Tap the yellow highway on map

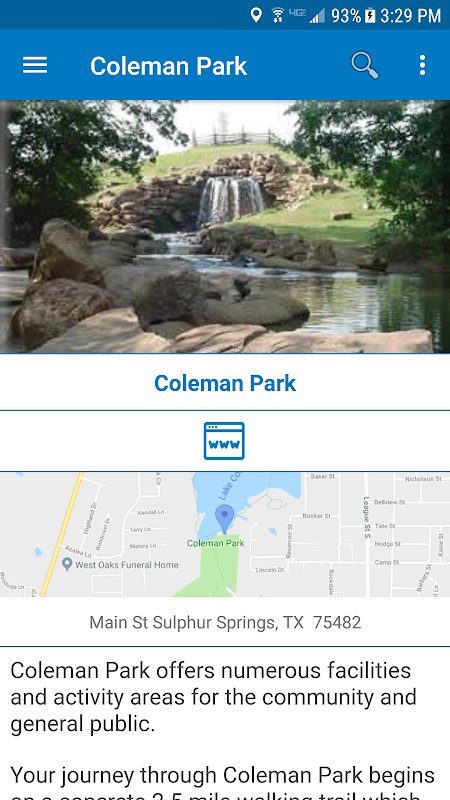pyautogui.click(x=60, y=534)
